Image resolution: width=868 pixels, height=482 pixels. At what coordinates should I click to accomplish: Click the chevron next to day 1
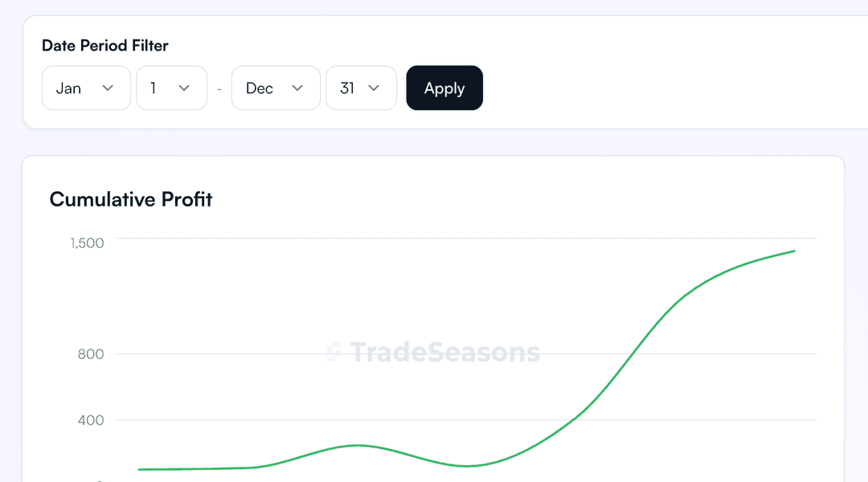(x=184, y=88)
